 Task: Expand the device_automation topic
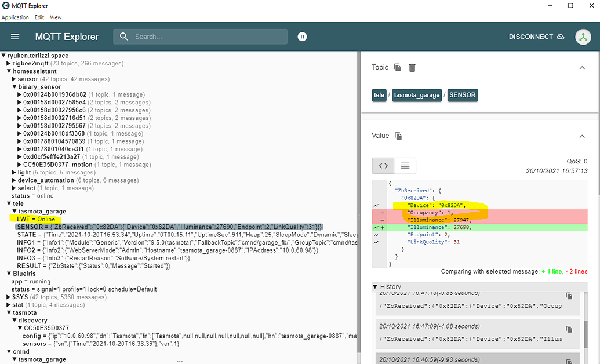(14, 180)
